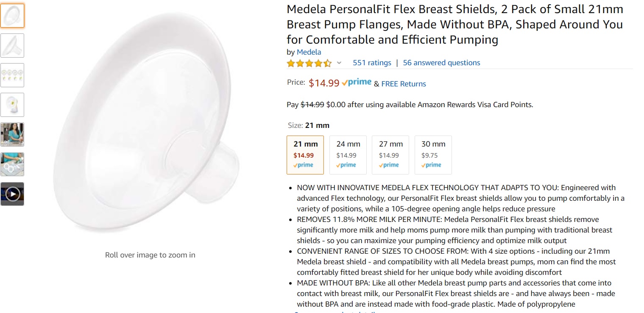Click the four-and-a-half star rating icon
Image resolution: width=644 pixels, height=313 pixels.
pos(309,63)
